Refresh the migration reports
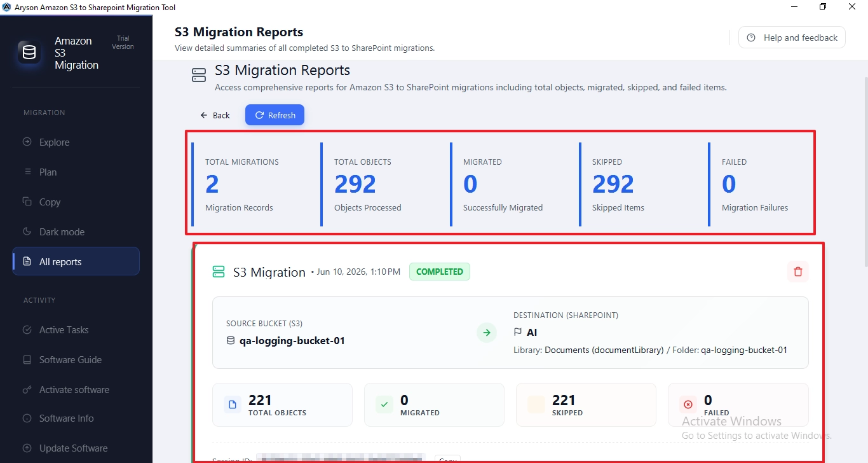 275,115
